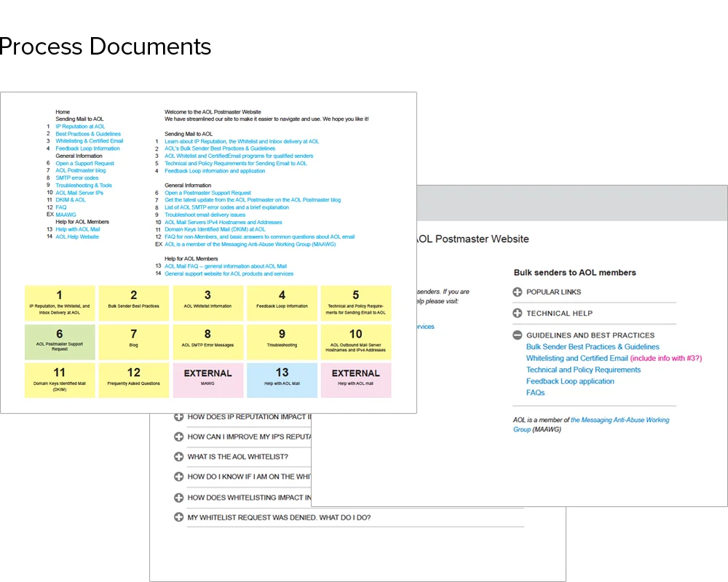Open DKIM & AOL nav link
This screenshot has width=728, height=582.
pyautogui.click(x=71, y=200)
